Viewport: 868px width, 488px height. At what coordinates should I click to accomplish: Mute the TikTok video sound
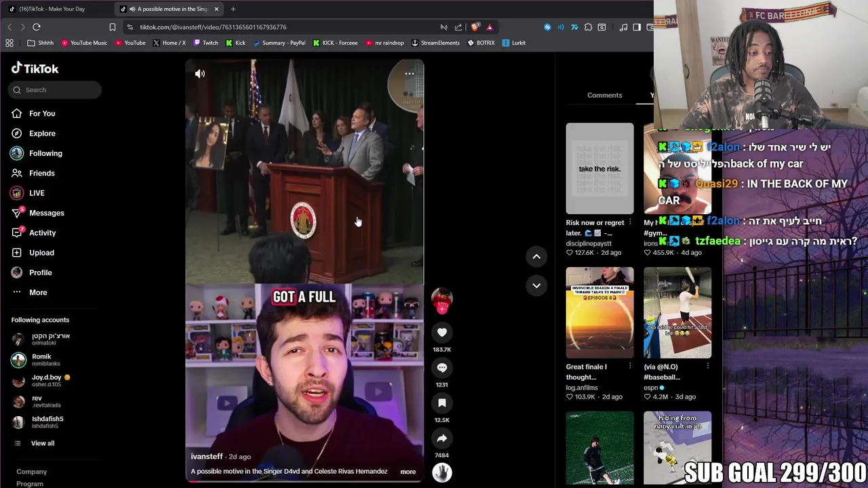tap(200, 74)
